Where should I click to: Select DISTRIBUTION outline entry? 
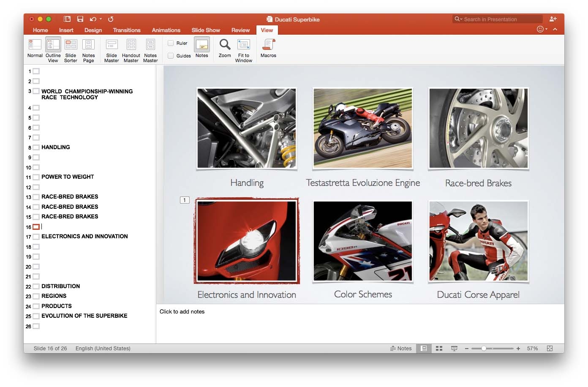61,286
